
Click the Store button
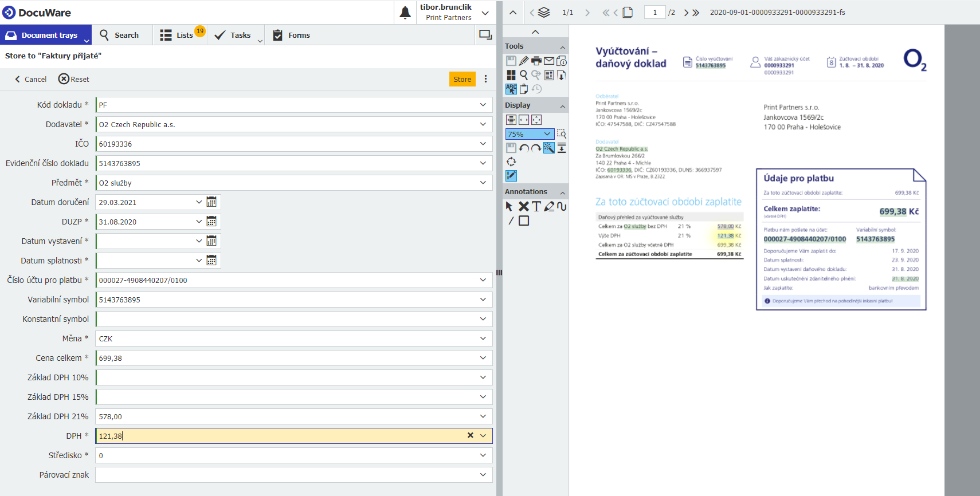click(x=462, y=79)
